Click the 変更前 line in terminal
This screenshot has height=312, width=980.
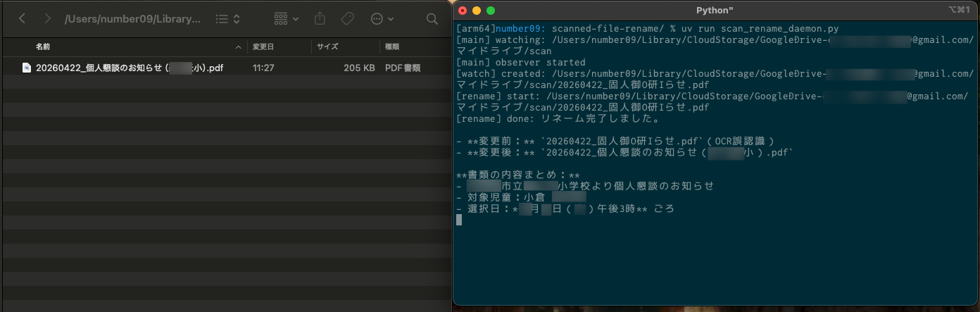(615, 141)
